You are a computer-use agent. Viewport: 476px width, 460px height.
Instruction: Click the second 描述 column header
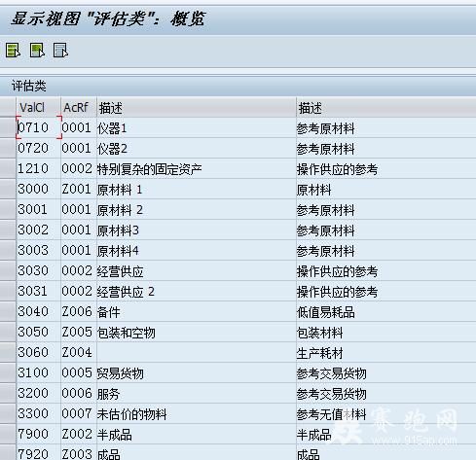coord(386,107)
